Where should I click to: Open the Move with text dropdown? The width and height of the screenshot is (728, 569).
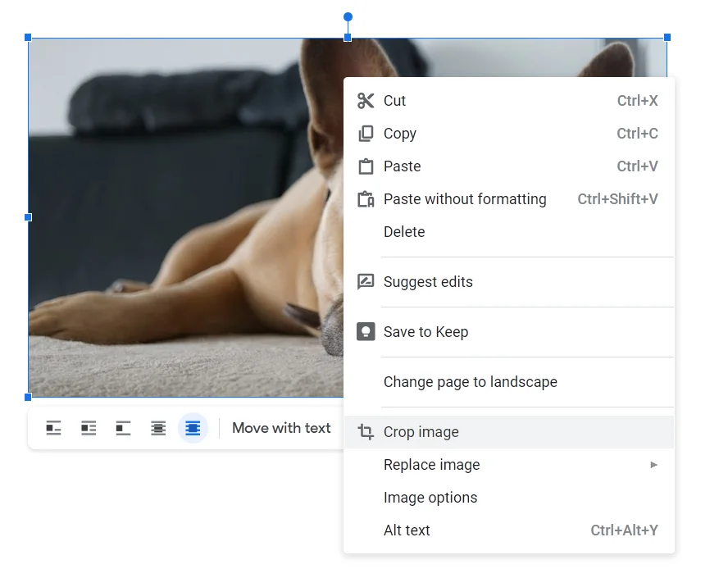pyautogui.click(x=281, y=428)
